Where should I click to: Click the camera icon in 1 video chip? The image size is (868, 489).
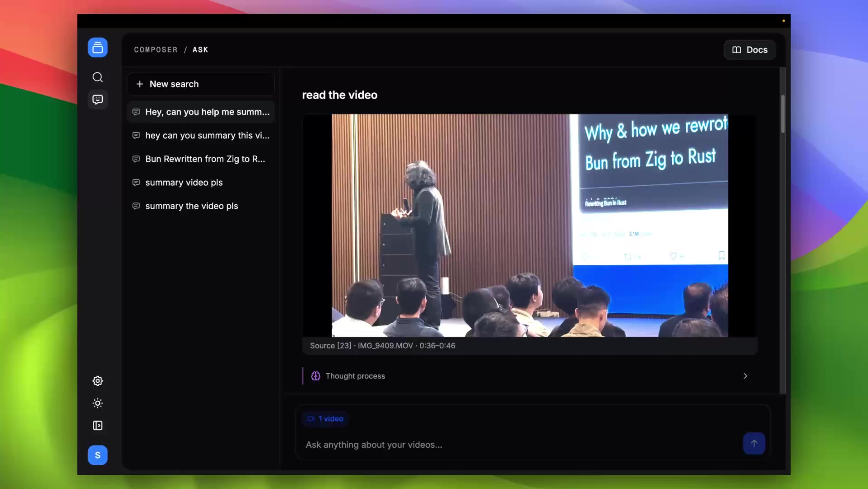point(311,419)
